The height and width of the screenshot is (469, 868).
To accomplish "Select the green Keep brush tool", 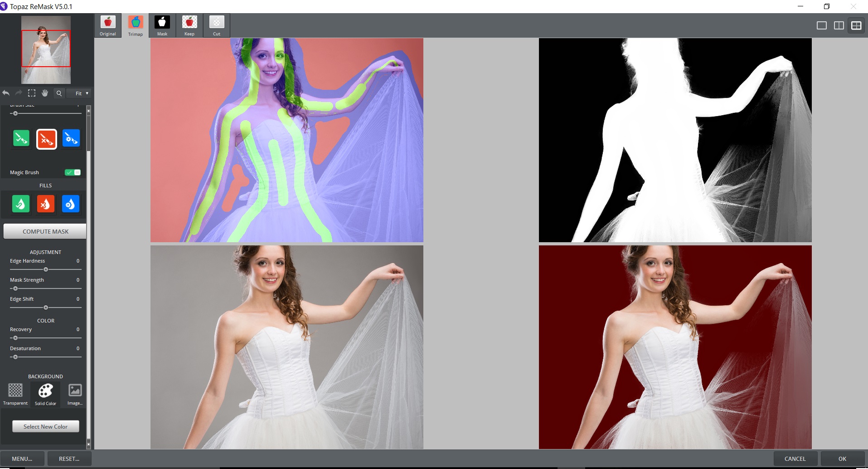I will pyautogui.click(x=21, y=138).
